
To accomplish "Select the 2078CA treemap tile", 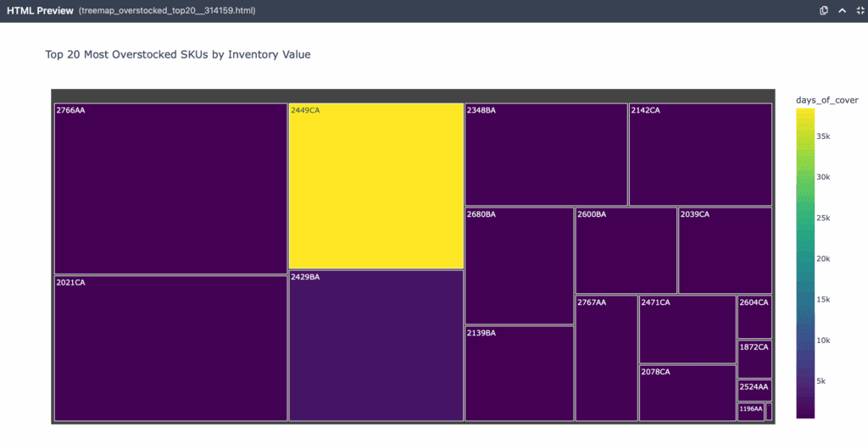I will click(687, 393).
